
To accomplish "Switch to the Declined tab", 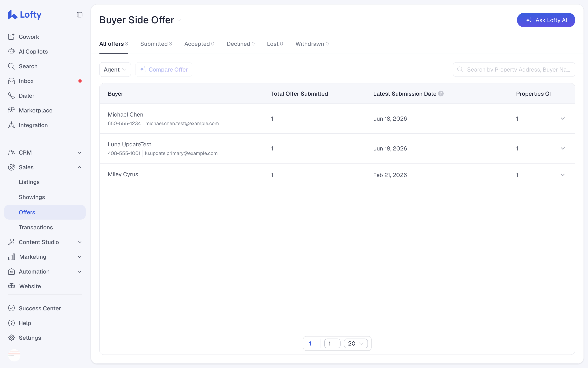I will 241,44.
